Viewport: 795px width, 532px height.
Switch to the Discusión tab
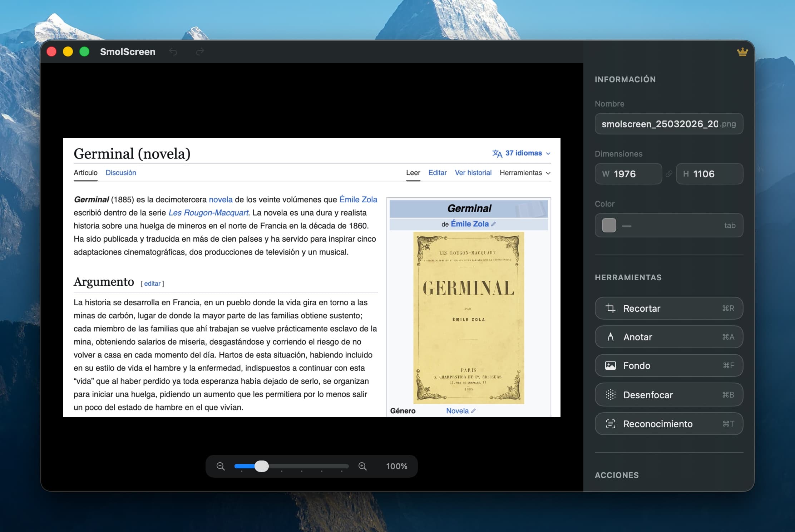(121, 173)
